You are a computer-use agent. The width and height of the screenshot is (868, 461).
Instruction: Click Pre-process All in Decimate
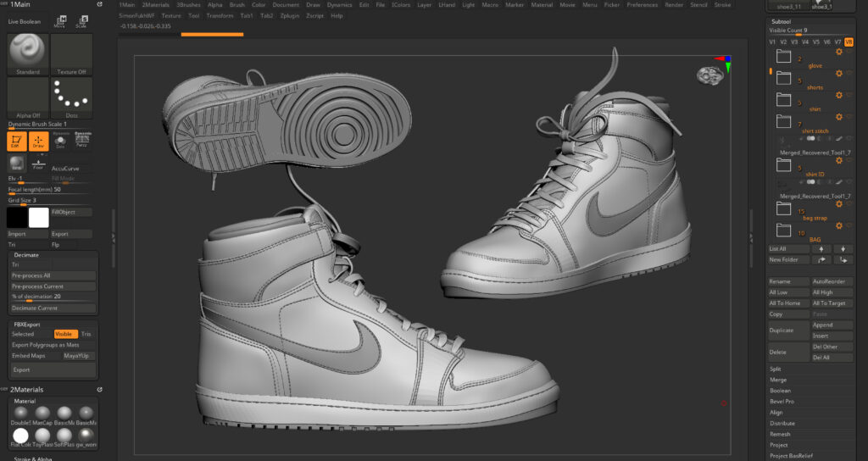tap(53, 275)
